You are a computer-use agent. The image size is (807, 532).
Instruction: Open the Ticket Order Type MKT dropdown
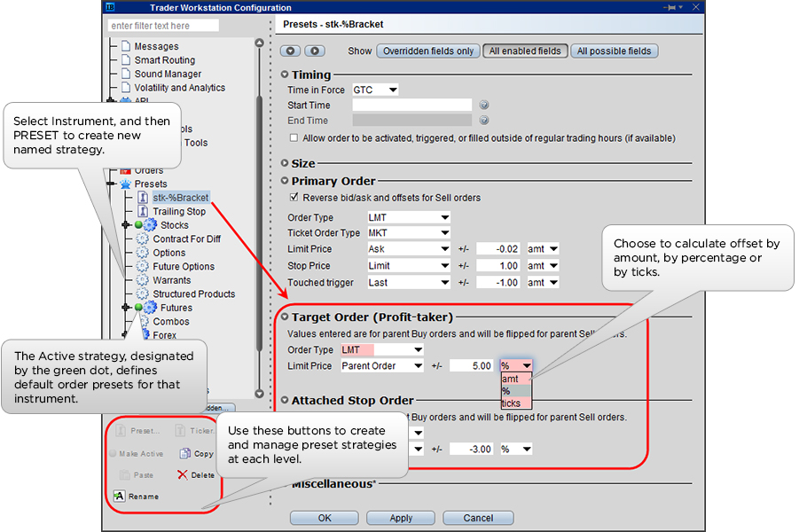[409, 233]
